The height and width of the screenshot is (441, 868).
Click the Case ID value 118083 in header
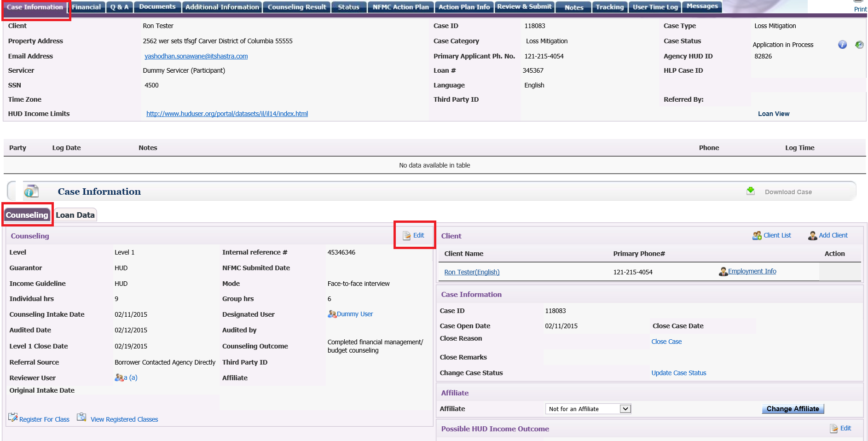(534, 26)
